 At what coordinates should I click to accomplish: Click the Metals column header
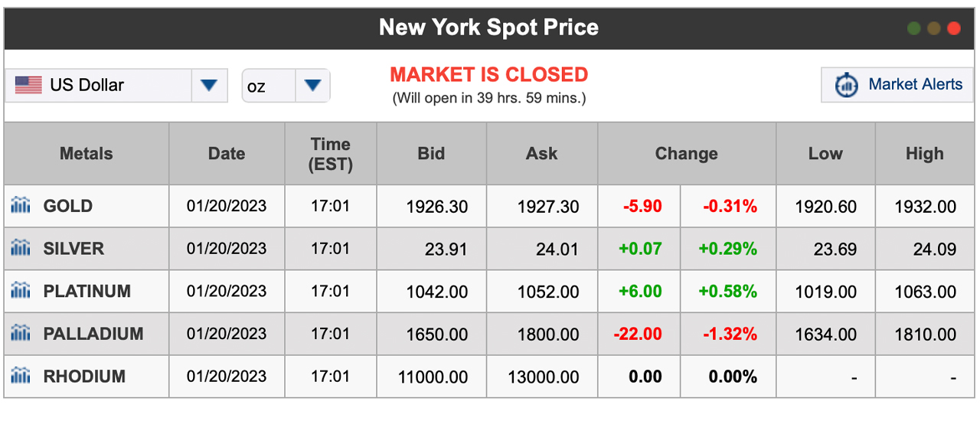(86, 154)
